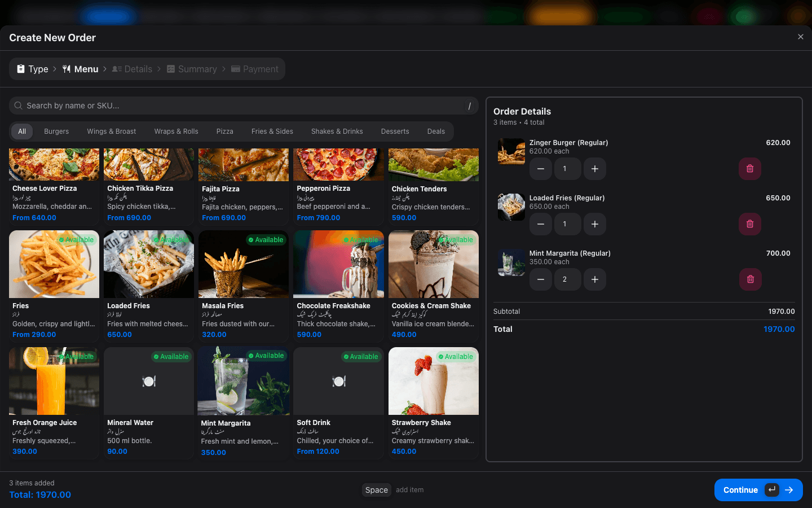The image size is (812, 508).
Task: Add Loaded Fries from the menu grid
Action: point(149,286)
